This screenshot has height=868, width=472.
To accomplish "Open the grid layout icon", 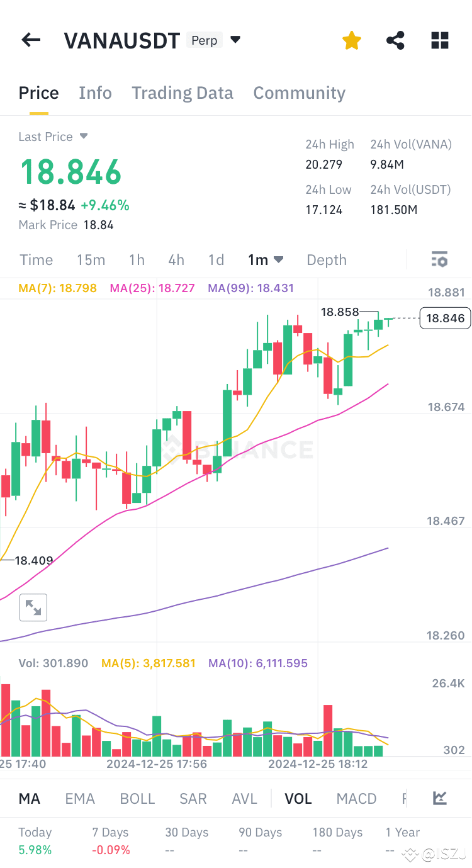I will (440, 41).
